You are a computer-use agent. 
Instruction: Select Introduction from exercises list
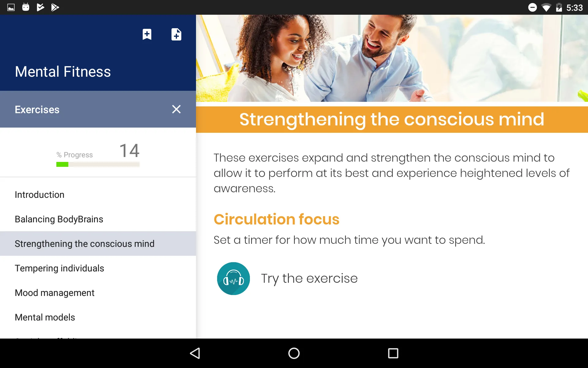point(39,194)
